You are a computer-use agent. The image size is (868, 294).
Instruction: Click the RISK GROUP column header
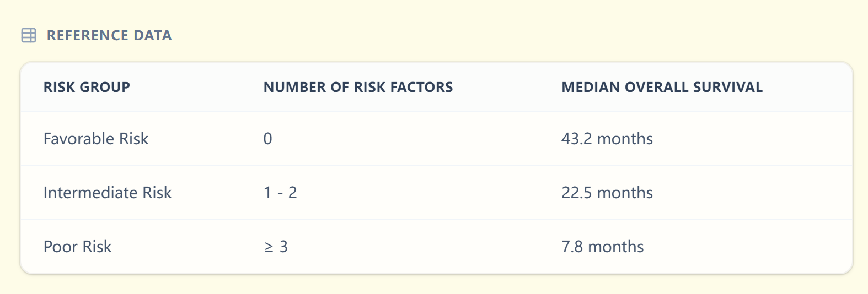point(87,87)
